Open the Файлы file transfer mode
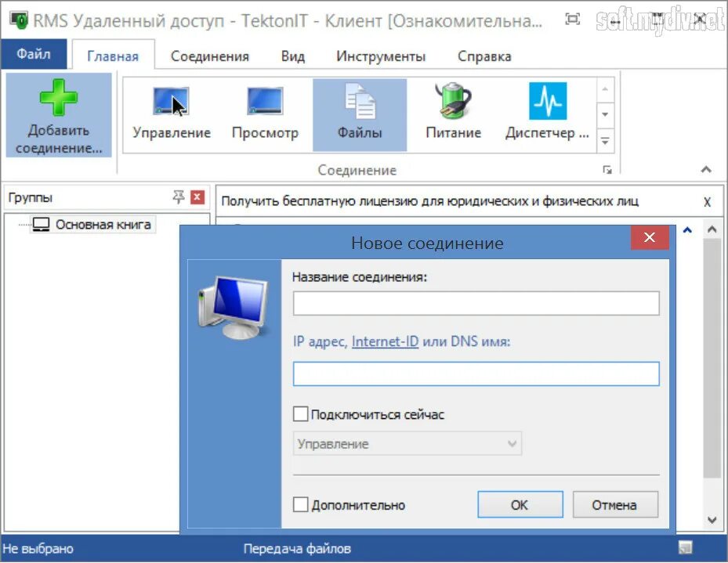The height and width of the screenshot is (563, 728). point(360,114)
